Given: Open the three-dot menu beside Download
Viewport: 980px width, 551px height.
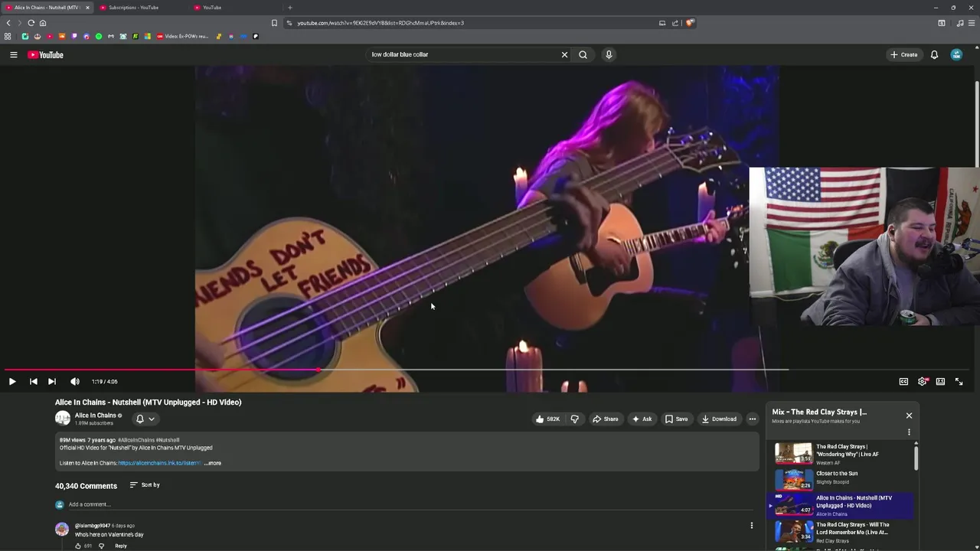Looking at the screenshot, I should point(752,419).
